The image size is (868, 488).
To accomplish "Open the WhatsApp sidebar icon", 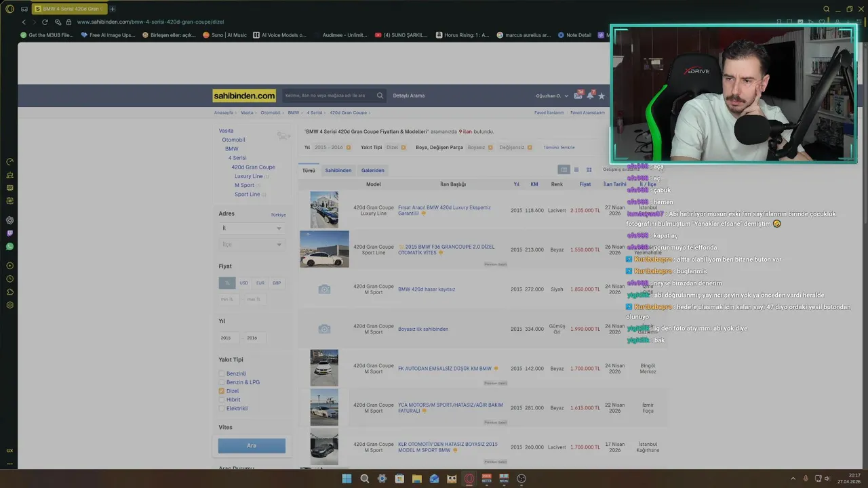I will [x=9, y=247].
